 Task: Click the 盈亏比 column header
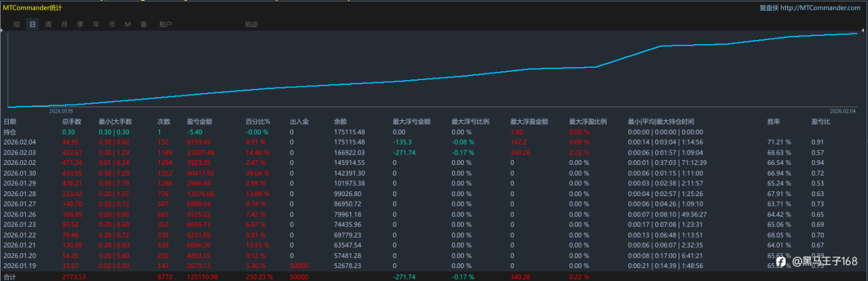(x=821, y=121)
